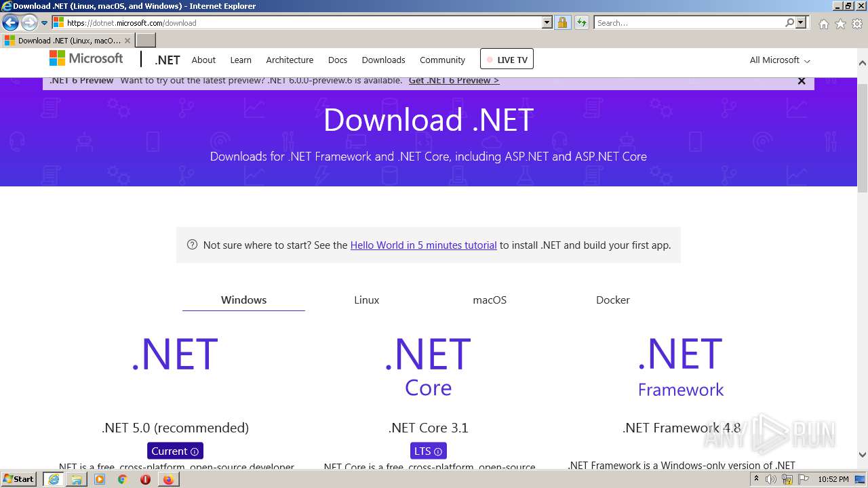Image resolution: width=868 pixels, height=488 pixels.
Task: Expand the All Microsoft dropdown
Action: pos(780,60)
